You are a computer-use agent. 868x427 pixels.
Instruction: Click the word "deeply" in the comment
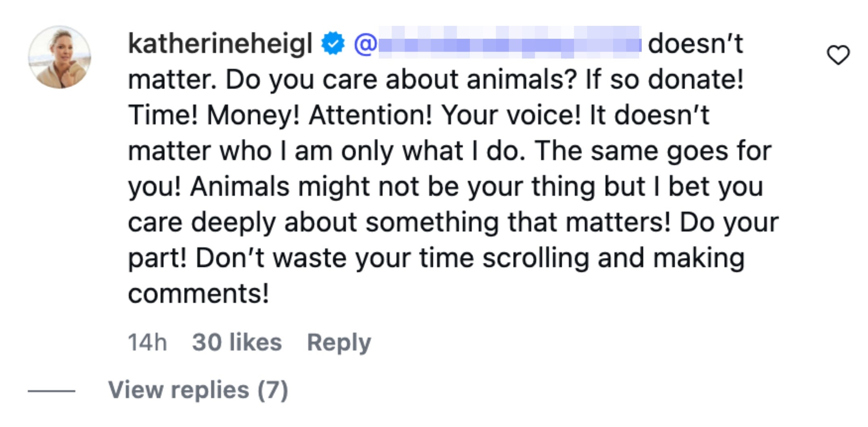(x=234, y=222)
